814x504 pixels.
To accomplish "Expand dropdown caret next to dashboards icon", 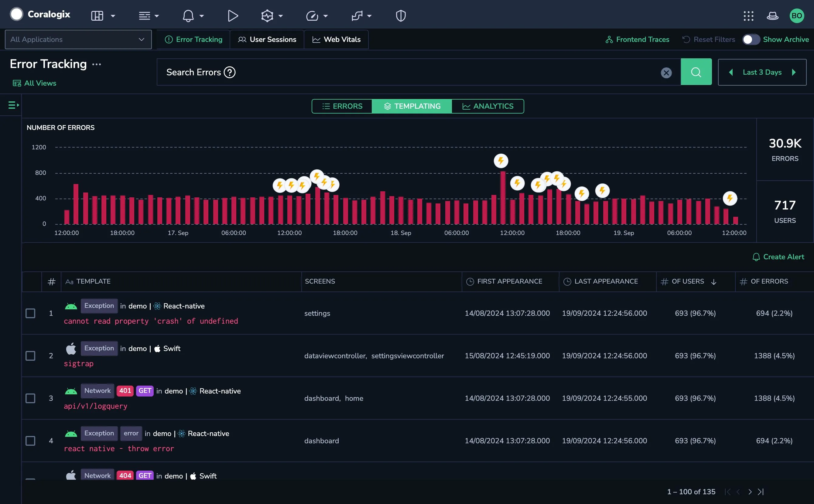I will (113, 16).
